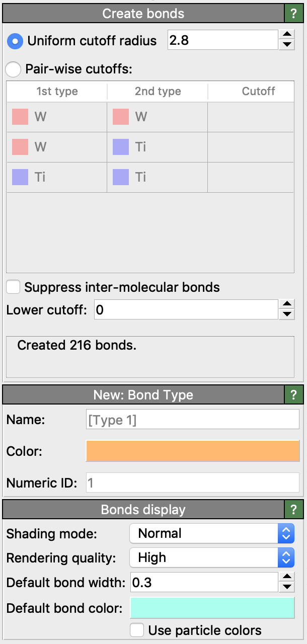Open help for Create bonds panel

coord(293,14)
